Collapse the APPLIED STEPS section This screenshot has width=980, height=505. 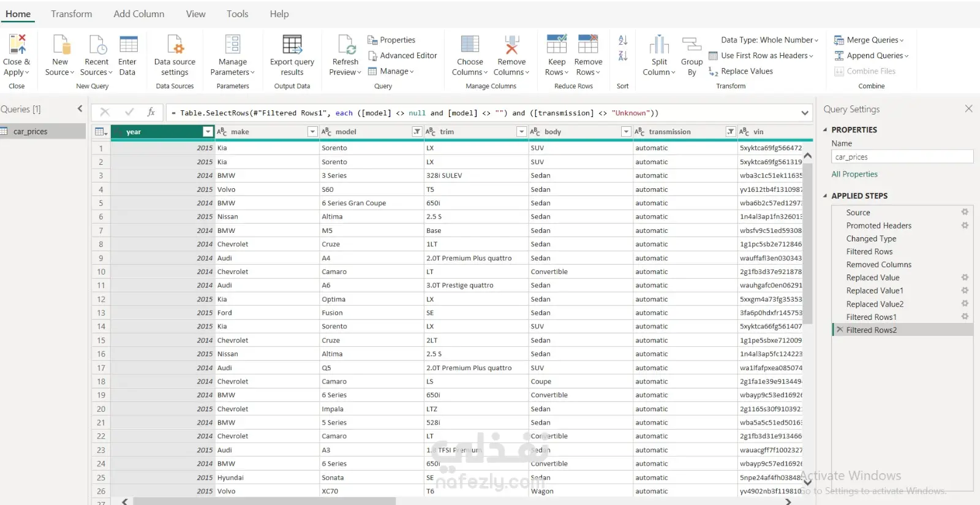tap(825, 196)
